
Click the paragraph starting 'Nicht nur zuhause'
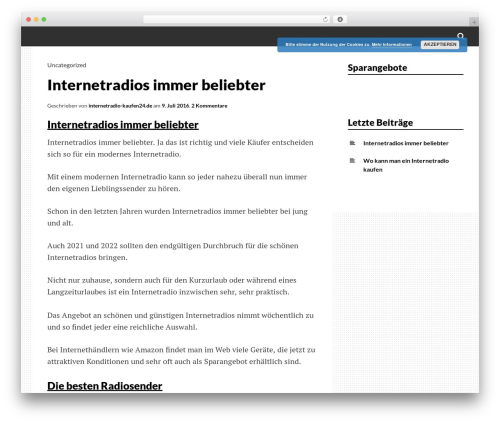pos(172,286)
